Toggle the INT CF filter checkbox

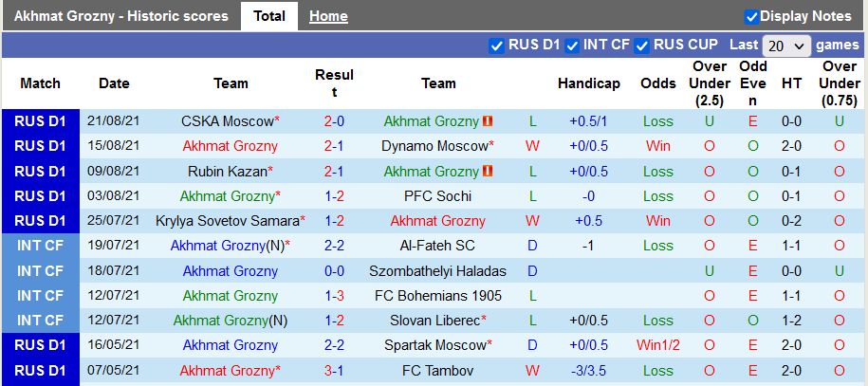tap(572, 46)
